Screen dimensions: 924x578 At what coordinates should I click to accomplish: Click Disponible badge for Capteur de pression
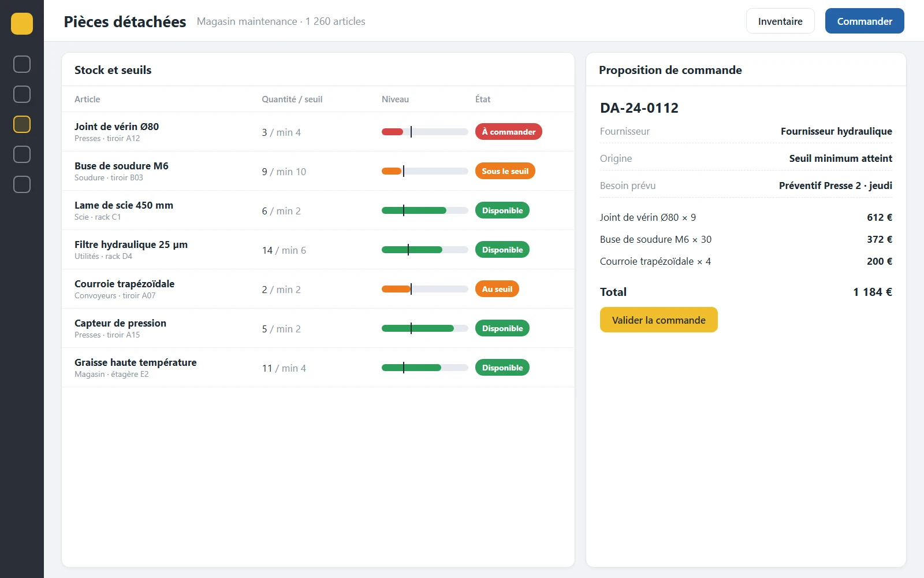[502, 328]
